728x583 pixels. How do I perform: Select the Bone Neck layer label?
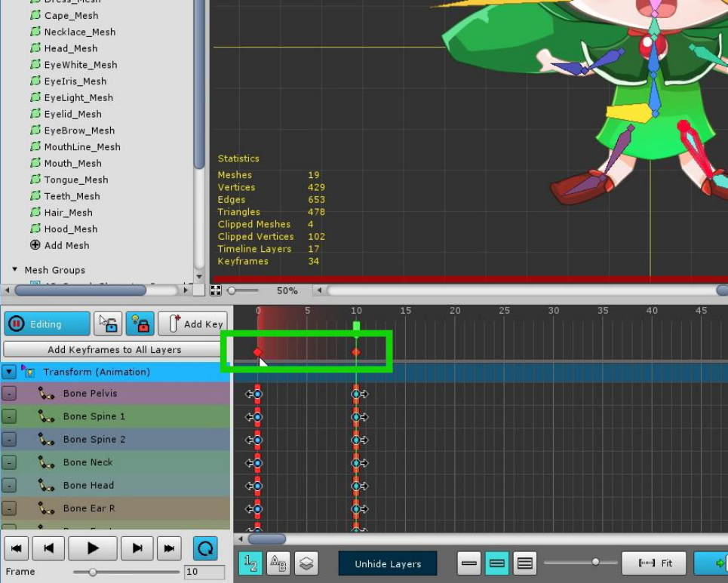(88, 462)
